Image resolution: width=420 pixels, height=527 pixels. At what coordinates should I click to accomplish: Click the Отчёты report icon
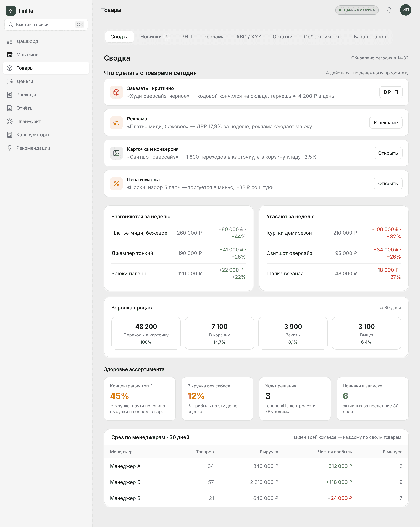(10, 108)
